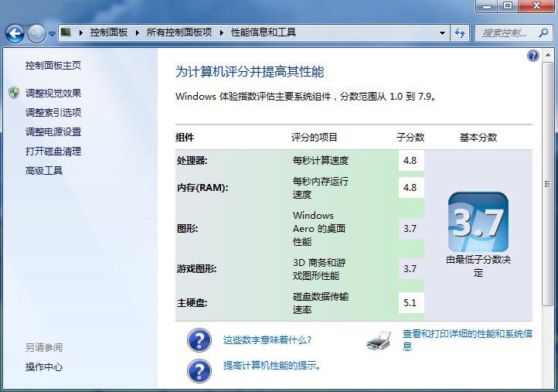
Task: Click the 图形: row label
Action: (x=188, y=229)
